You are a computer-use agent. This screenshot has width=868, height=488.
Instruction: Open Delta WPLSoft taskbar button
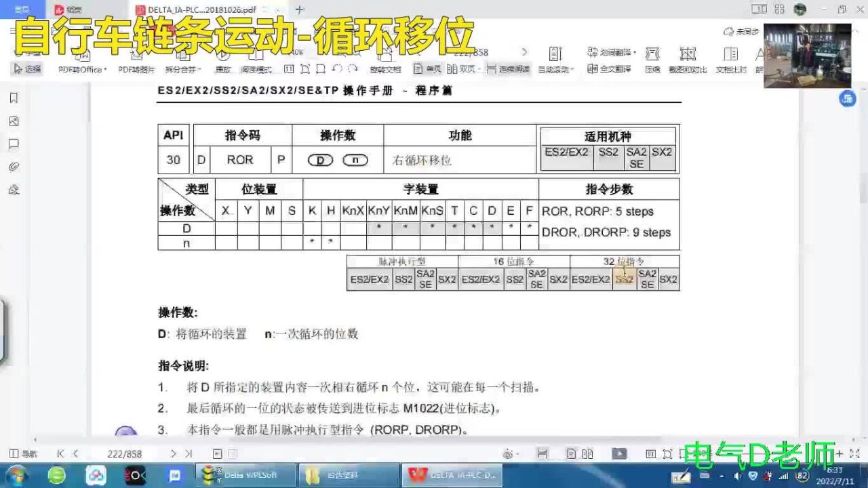pos(246,475)
